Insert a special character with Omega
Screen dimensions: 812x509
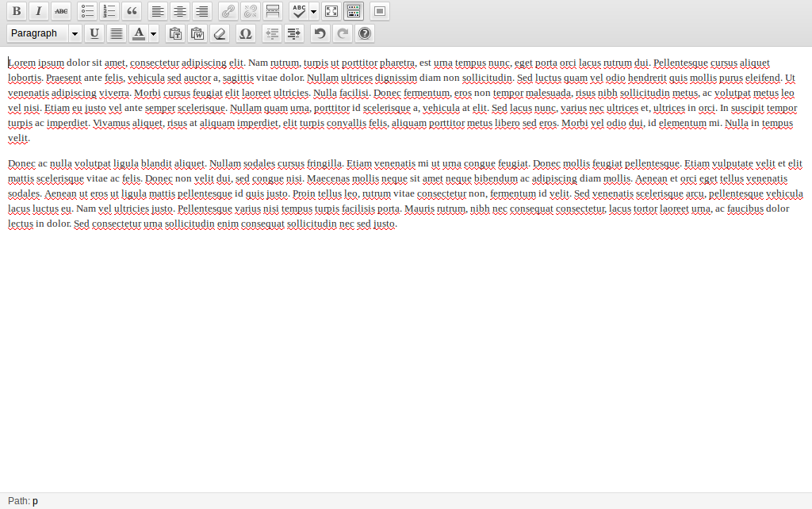coord(246,33)
